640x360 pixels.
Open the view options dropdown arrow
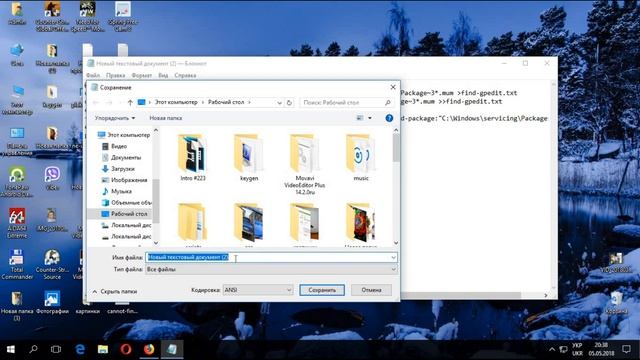pos(370,118)
